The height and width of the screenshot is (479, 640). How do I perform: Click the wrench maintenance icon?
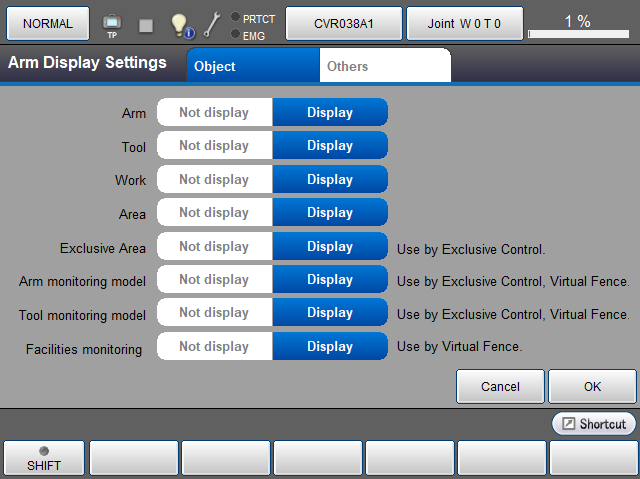tap(212, 24)
